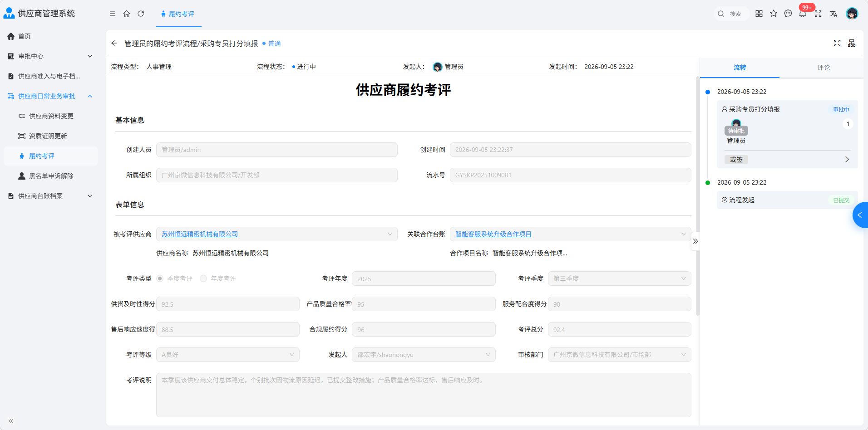Open the 智能客服系统升级合作项目 link
Image resolution: width=868 pixels, height=430 pixels.
click(493, 234)
